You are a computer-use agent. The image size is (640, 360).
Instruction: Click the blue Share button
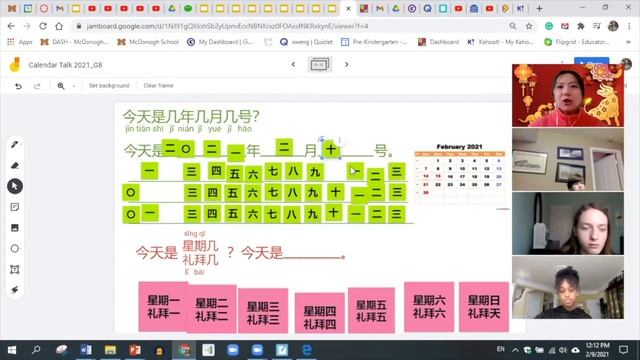click(x=591, y=61)
